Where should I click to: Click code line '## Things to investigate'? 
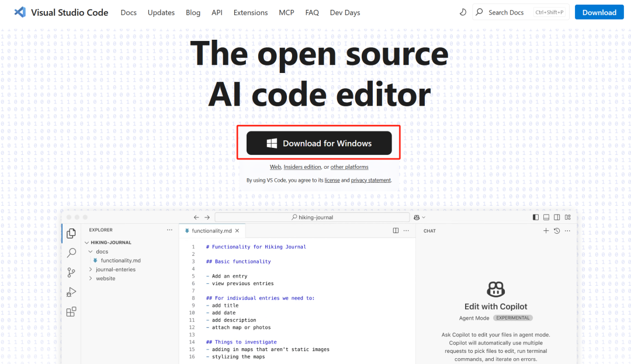pos(241,342)
